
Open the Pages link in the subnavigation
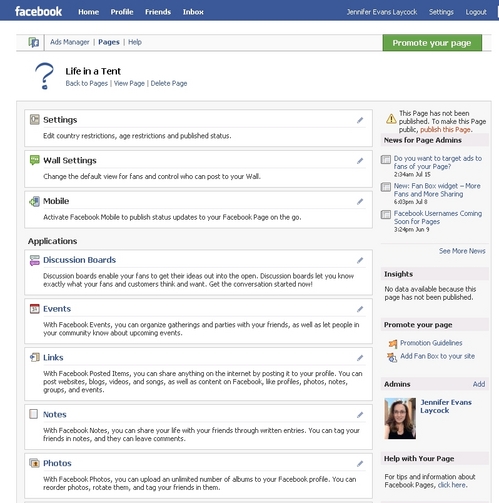tap(109, 42)
